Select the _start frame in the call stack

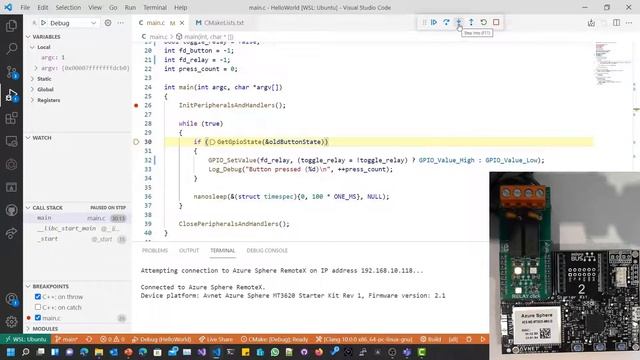(x=78, y=239)
